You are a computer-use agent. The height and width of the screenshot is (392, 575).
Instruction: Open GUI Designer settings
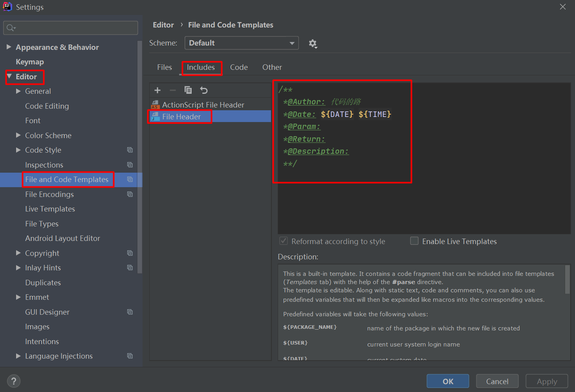48,312
